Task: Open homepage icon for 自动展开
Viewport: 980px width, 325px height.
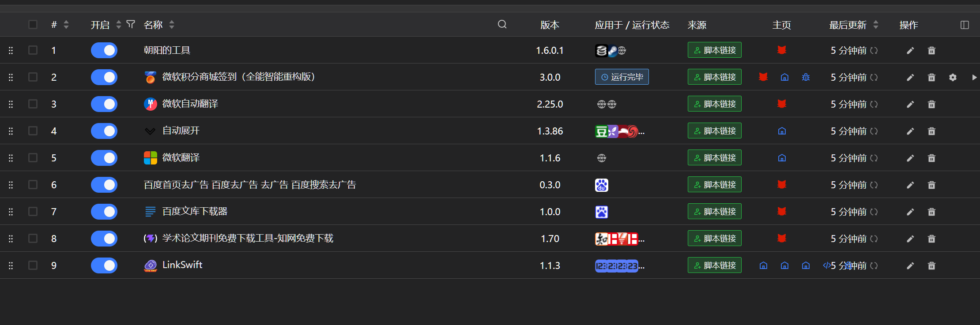Action: (782, 131)
